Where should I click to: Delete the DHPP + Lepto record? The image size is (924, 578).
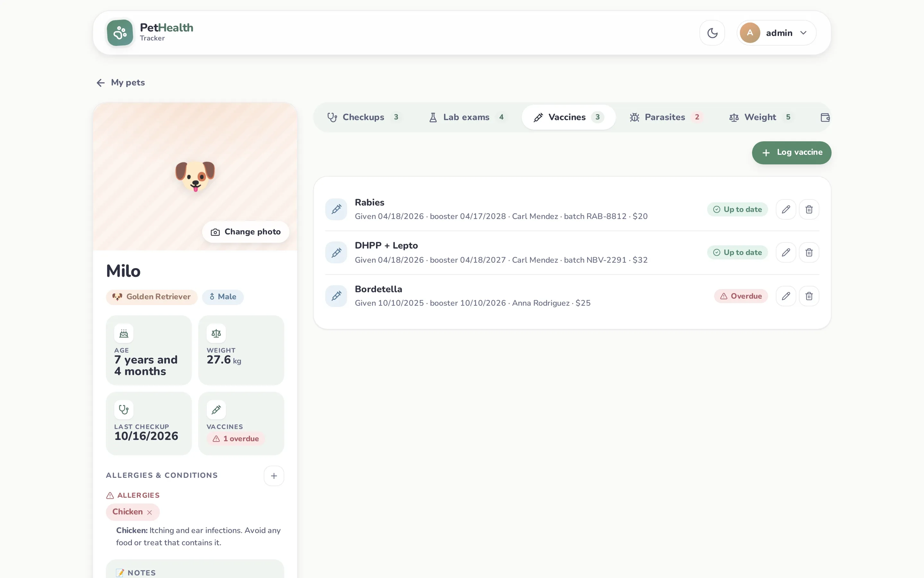[809, 252]
